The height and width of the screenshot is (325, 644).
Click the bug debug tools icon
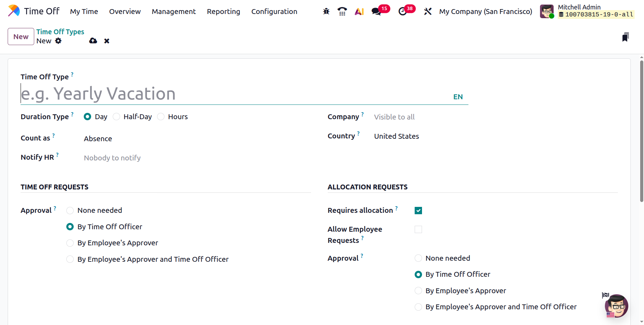[x=326, y=12]
